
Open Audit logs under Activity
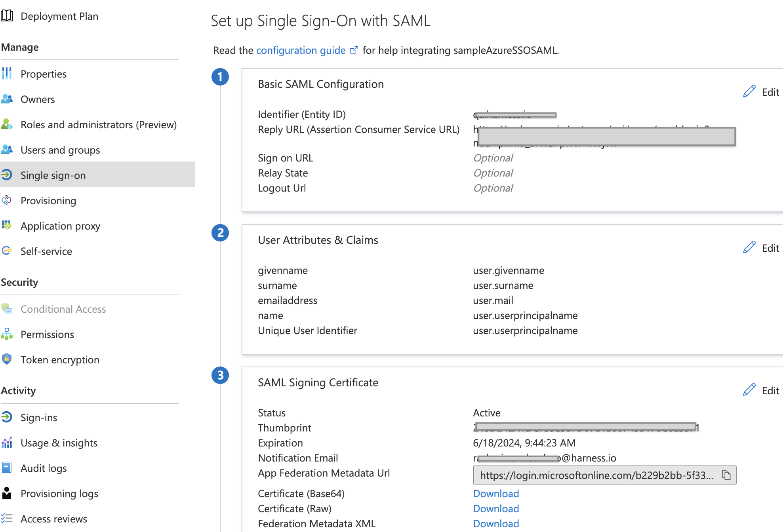44,468
